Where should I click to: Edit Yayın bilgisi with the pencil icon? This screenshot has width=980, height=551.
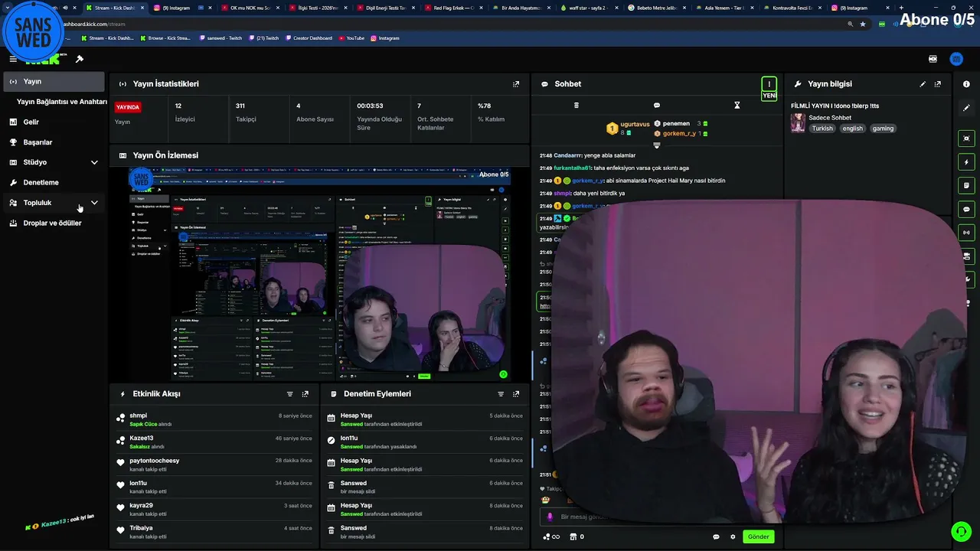[923, 84]
